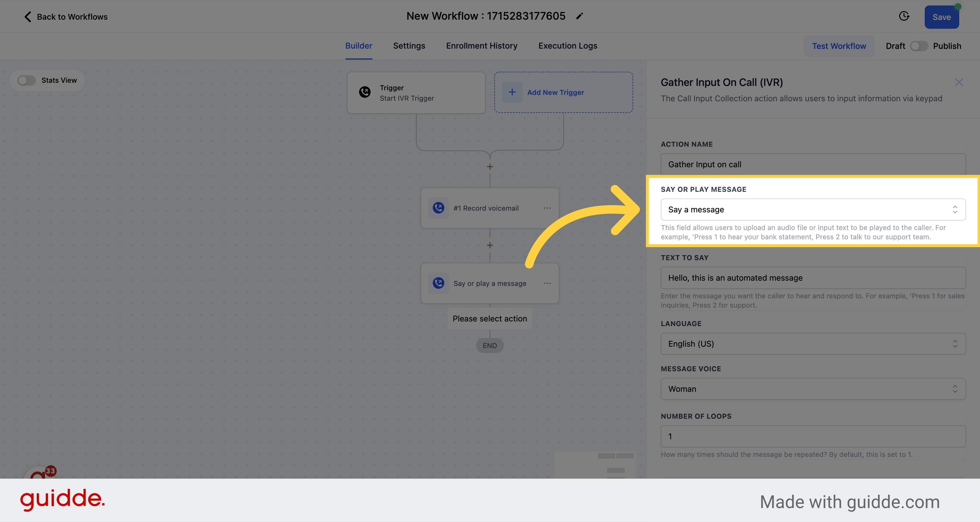Click the Please select action tooltip
The width and height of the screenshot is (980, 522).
[x=490, y=319]
